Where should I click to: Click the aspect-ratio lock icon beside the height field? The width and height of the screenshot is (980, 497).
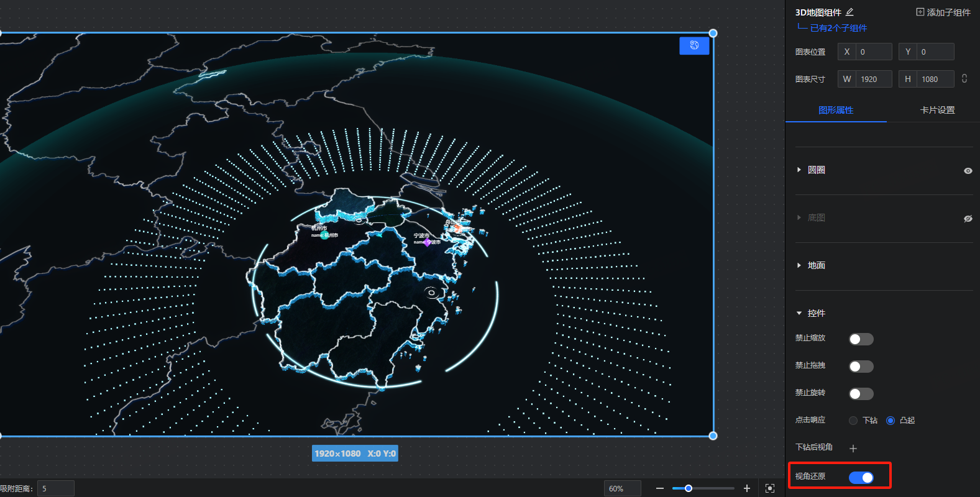pos(964,79)
